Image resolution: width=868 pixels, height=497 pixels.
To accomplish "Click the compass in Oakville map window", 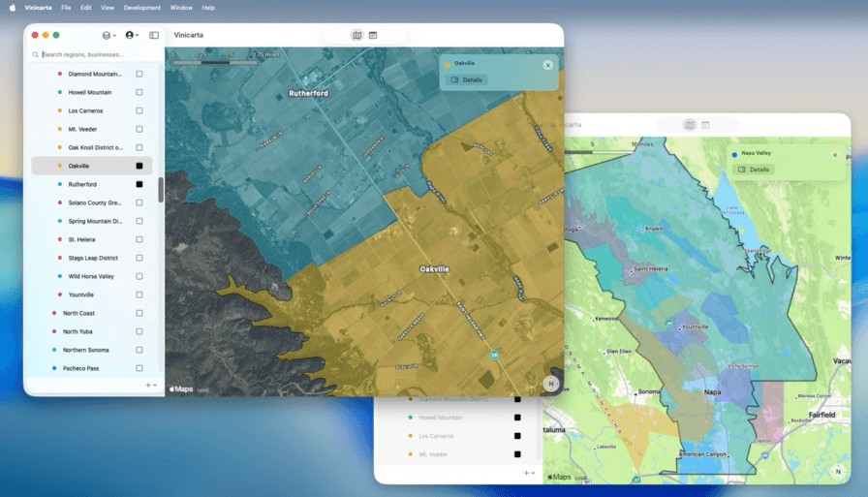I will click(x=551, y=383).
